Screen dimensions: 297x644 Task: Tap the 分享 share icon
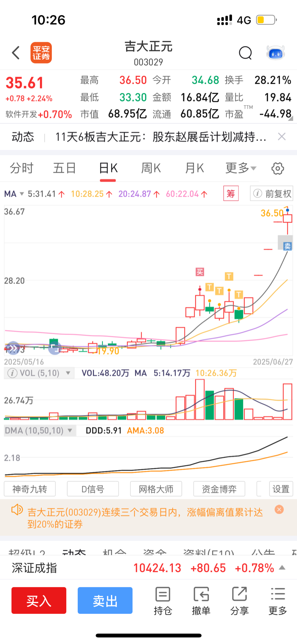pyautogui.click(x=239, y=601)
